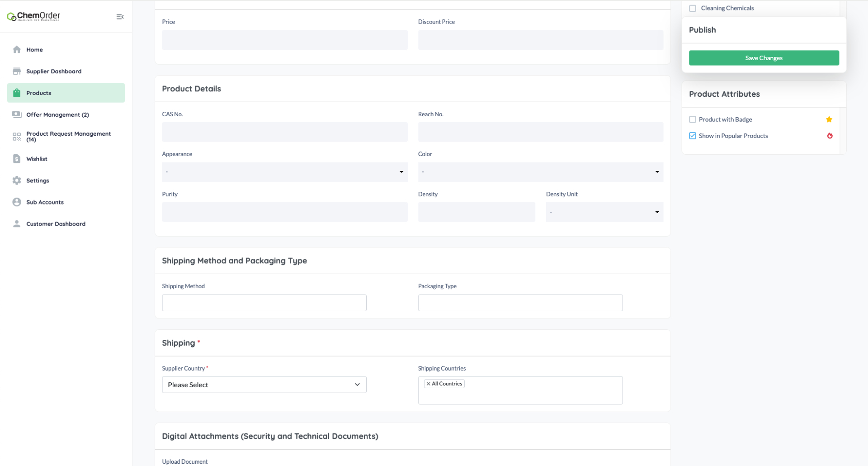Tick the Cleaning Chemicals checkbox

coord(692,8)
